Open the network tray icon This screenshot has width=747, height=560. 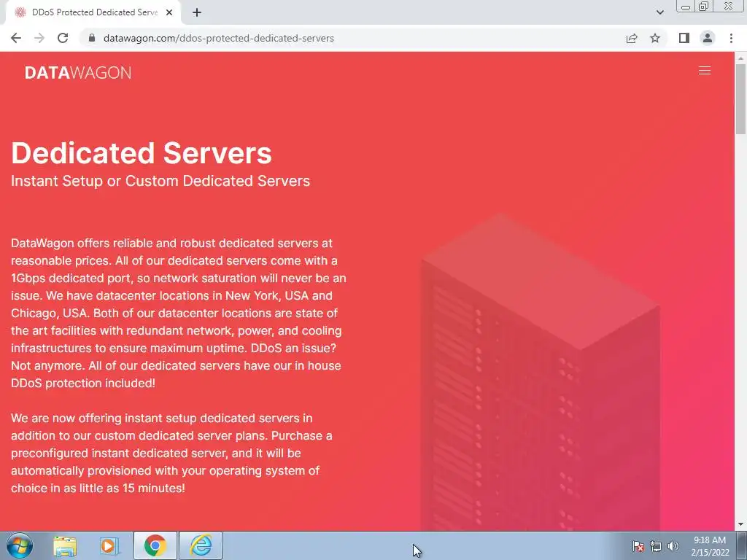656,546
